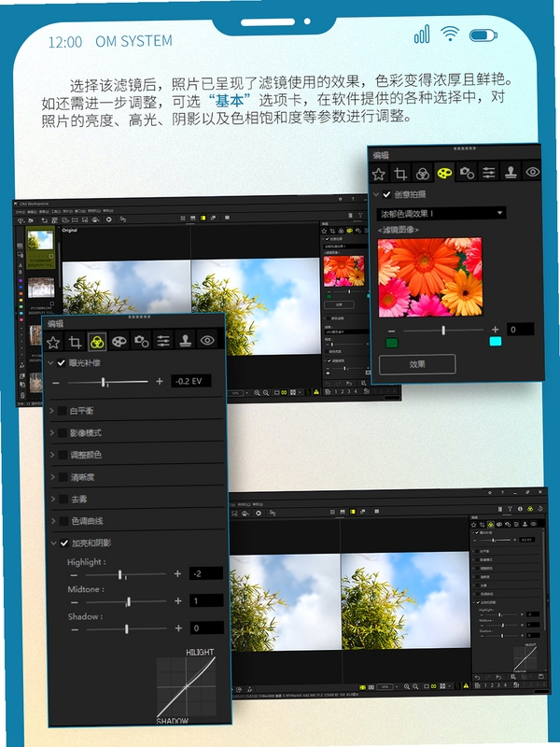Open the star favorites tab in the enlarged 曝光补偿 panel

[x=53, y=341]
